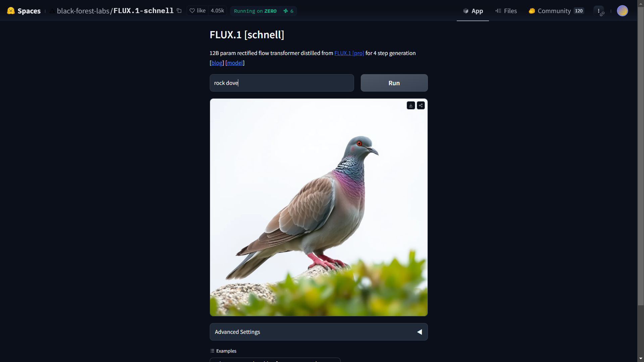The image size is (644, 362).
Task: Click the generated rock dove image
Action: pos(319,207)
